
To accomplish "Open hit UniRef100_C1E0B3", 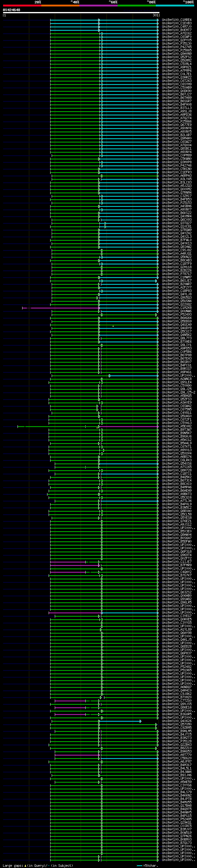I will 177,23.
